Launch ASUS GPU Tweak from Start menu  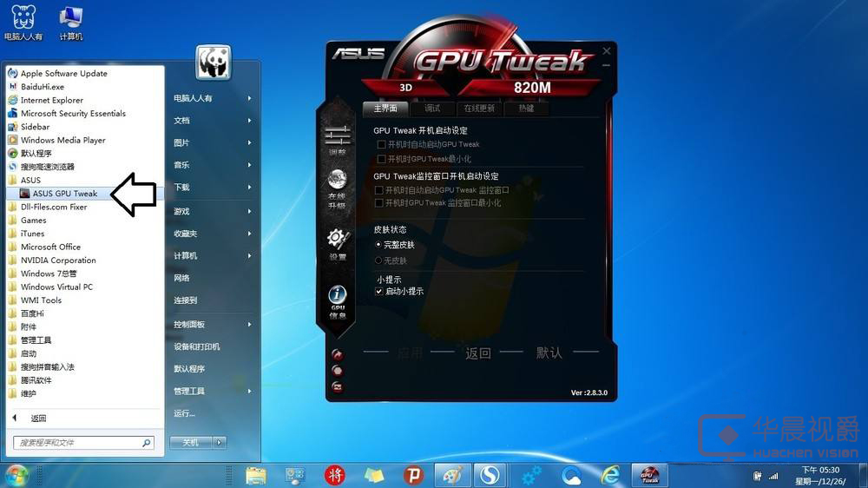click(x=65, y=194)
